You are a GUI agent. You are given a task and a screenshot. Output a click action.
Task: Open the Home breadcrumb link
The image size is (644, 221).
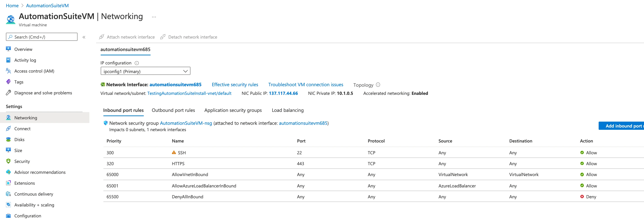coord(12,5)
